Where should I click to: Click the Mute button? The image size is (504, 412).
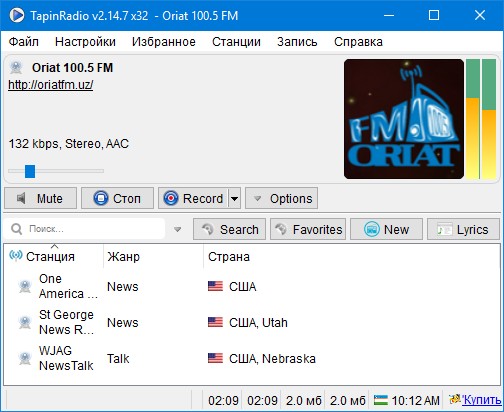[x=41, y=198]
